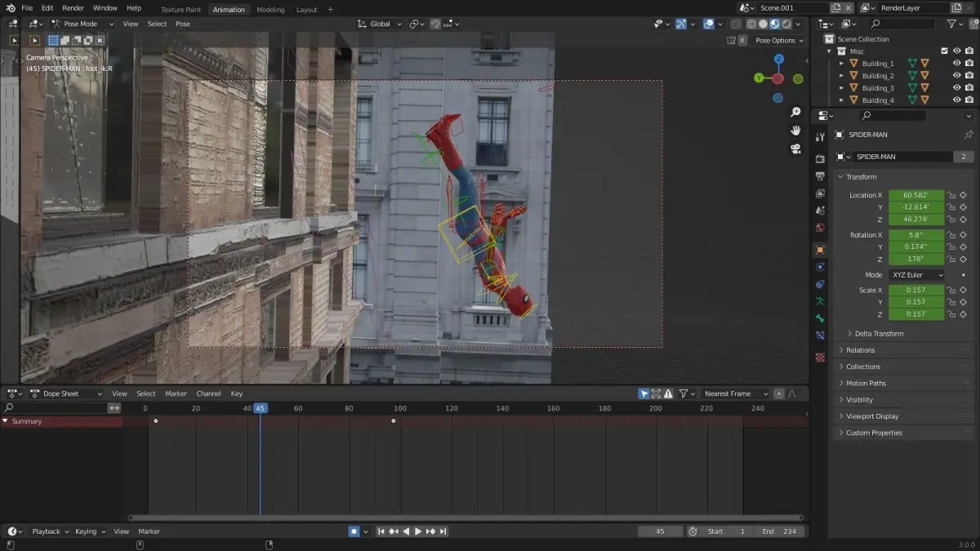Expand the Relations panel

point(860,350)
